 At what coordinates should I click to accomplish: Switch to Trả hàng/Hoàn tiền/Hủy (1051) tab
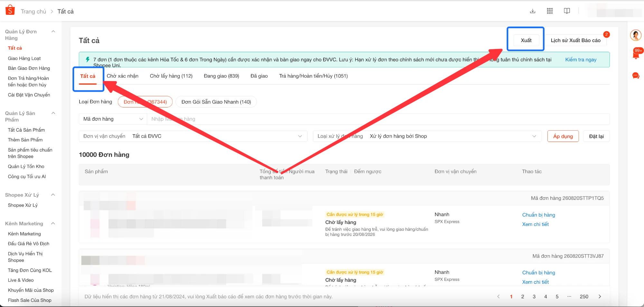point(313,76)
